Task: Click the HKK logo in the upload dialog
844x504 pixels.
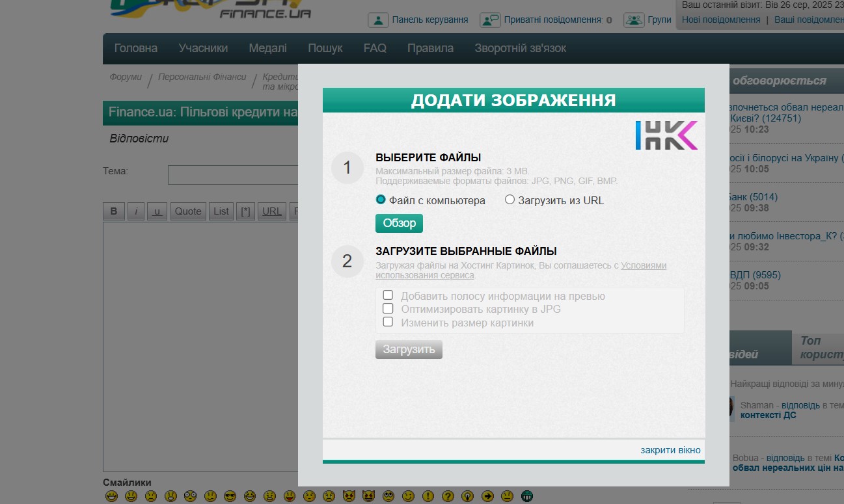Action: click(666, 135)
